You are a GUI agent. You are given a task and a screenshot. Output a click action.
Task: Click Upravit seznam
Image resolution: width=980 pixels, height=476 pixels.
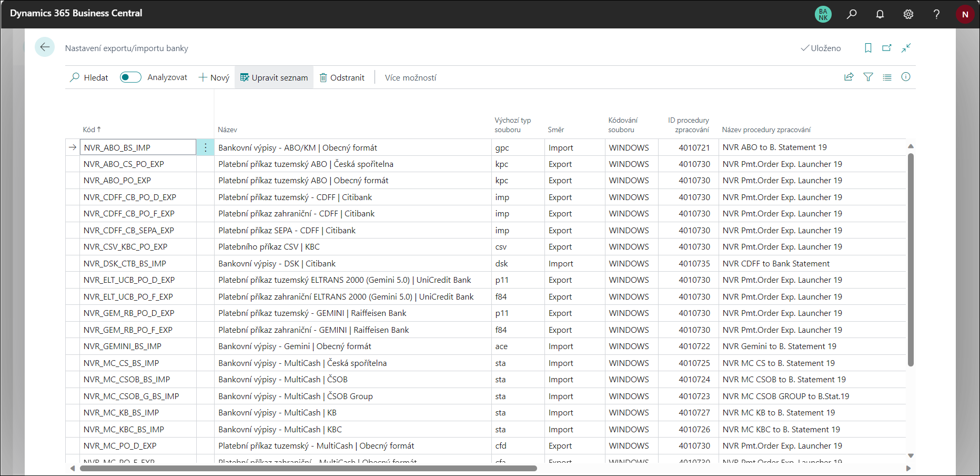pyautogui.click(x=274, y=77)
